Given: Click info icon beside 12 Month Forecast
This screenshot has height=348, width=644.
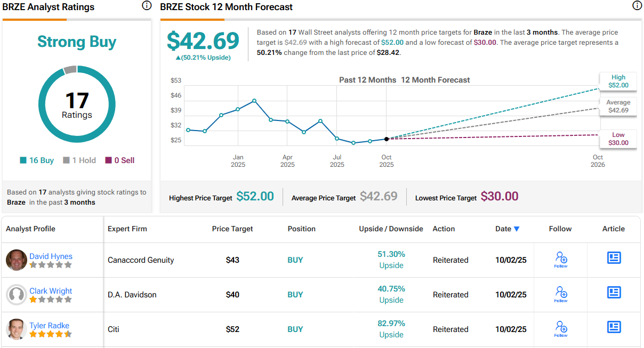Looking at the screenshot, I should (x=637, y=6).
